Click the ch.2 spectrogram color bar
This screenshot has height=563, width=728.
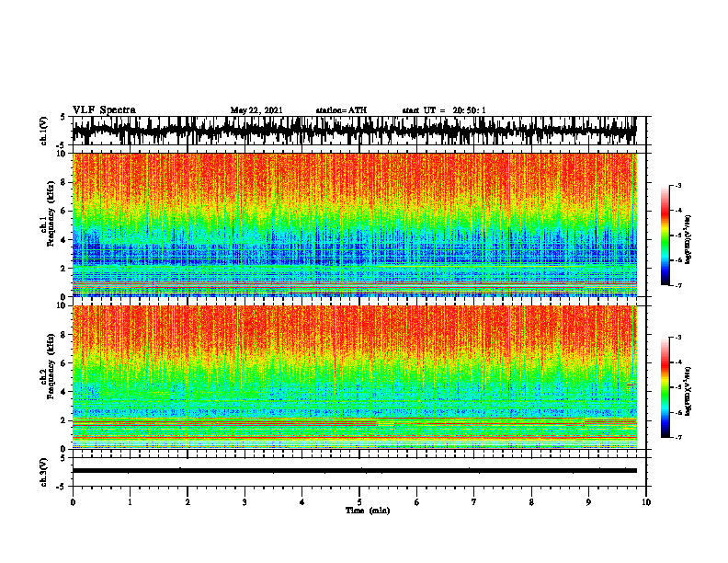[665, 387]
